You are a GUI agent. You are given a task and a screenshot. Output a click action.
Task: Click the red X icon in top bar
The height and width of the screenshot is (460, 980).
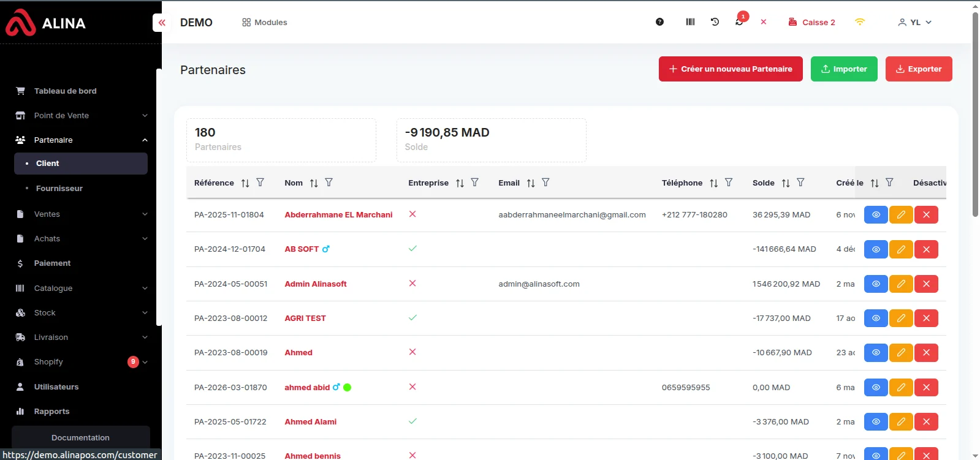pyautogui.click(x=764, y=22)
